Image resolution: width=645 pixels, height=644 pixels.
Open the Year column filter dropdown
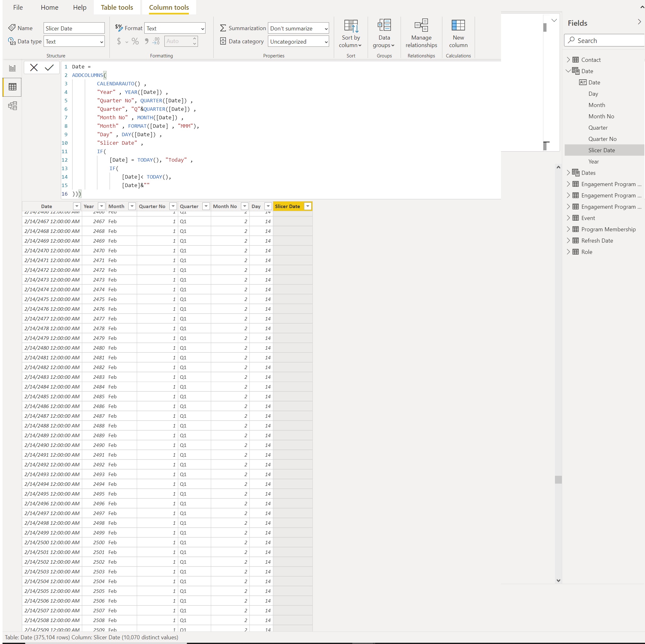102,207
